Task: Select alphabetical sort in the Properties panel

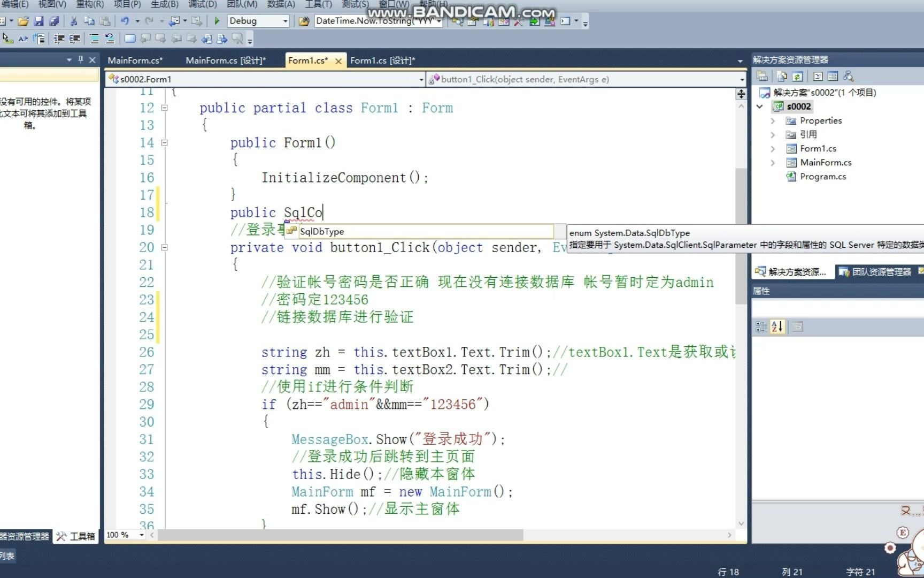Action: (776, 326)
